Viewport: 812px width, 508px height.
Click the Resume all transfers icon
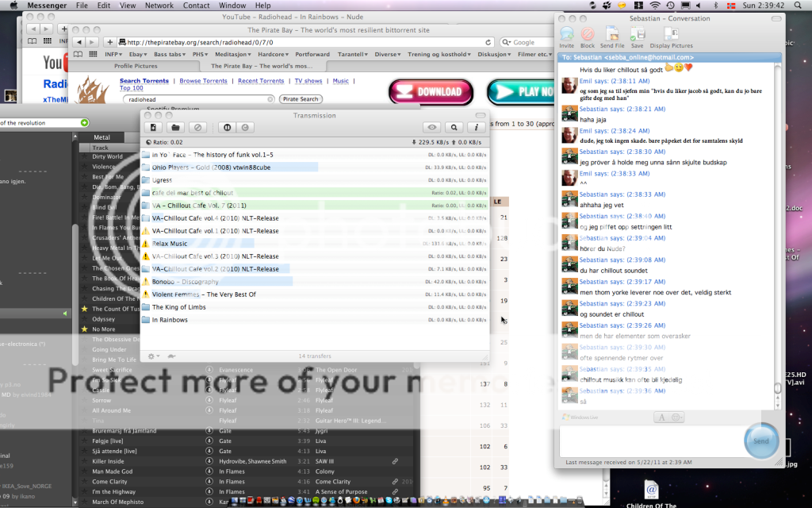coord(246,127)
